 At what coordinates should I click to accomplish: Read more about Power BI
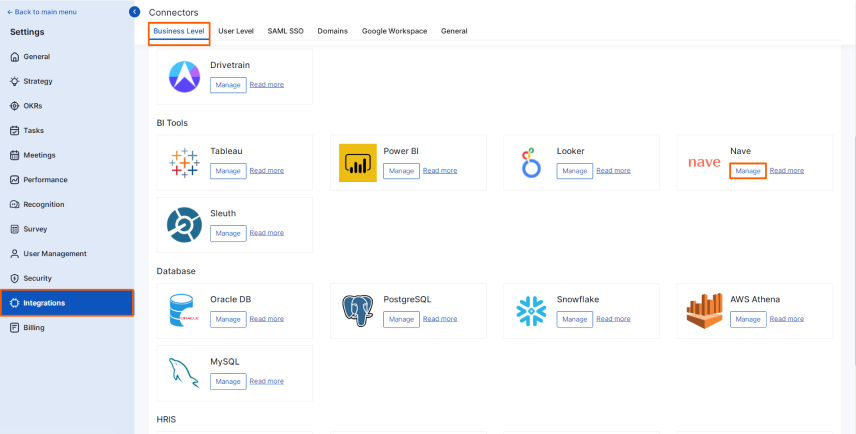440,170
